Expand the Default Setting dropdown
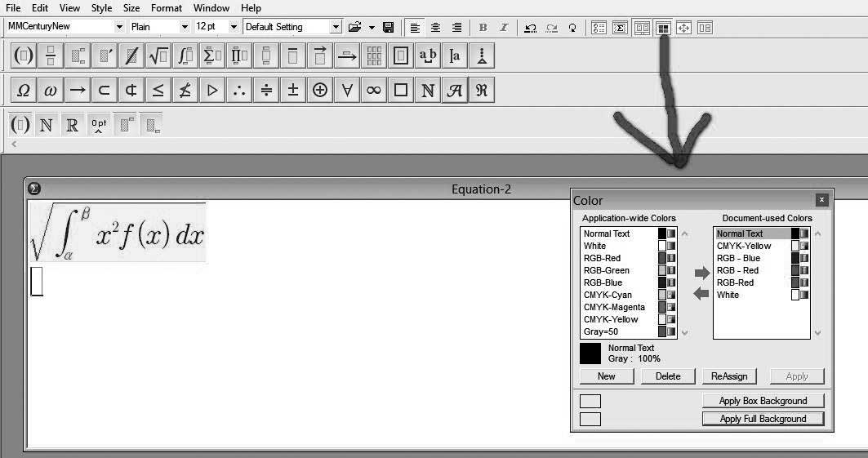The width and height of the screenshot is (868, 458). click(336, 27)
